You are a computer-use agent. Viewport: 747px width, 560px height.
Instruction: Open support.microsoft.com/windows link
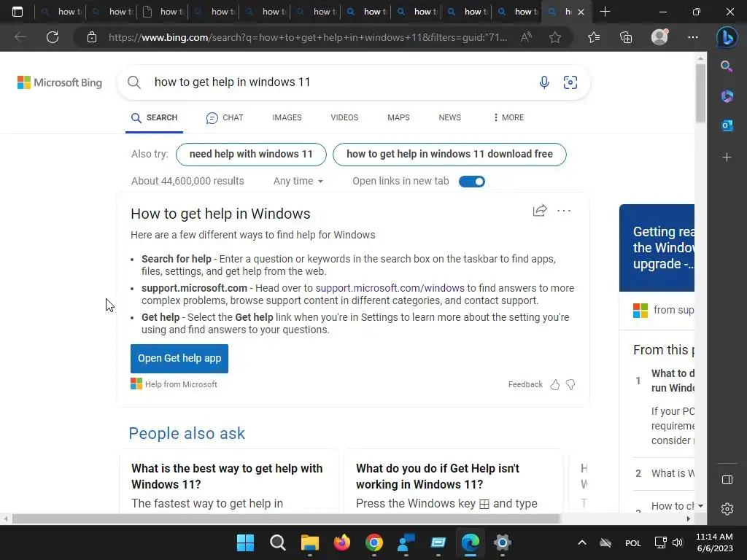click(390, 288)
